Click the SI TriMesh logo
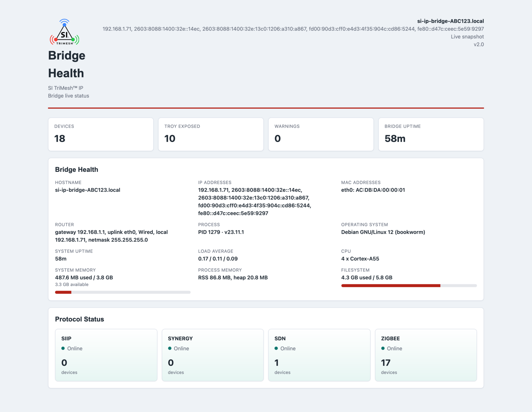Screen dimensions: 532x412 64,32
